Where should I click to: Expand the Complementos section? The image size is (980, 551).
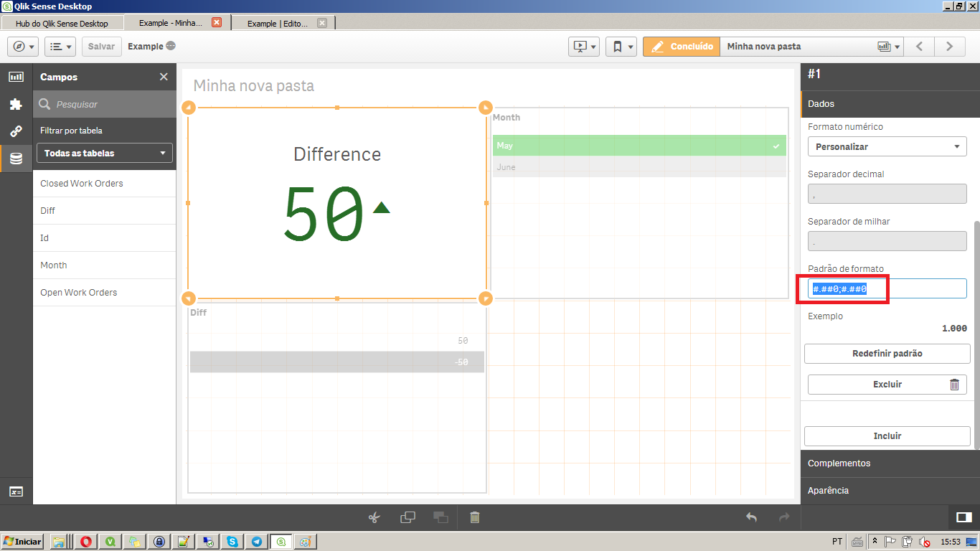click(890, 463)
